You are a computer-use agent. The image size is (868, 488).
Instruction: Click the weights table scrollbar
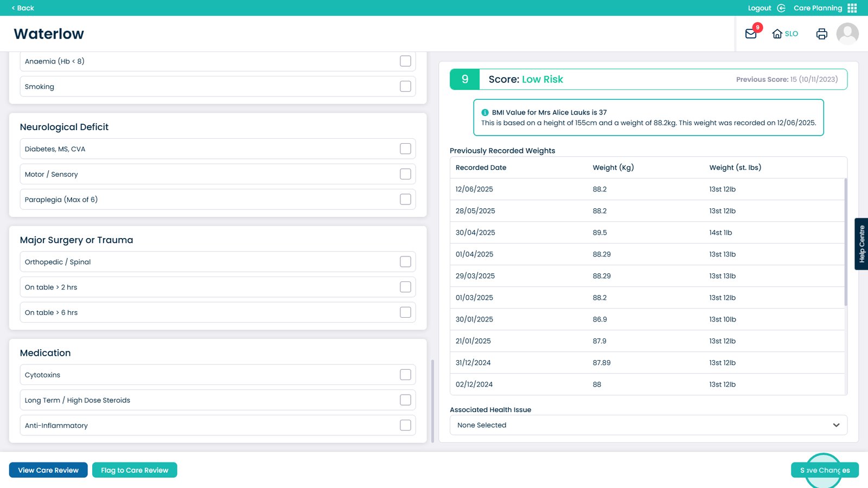pos(845,242)
